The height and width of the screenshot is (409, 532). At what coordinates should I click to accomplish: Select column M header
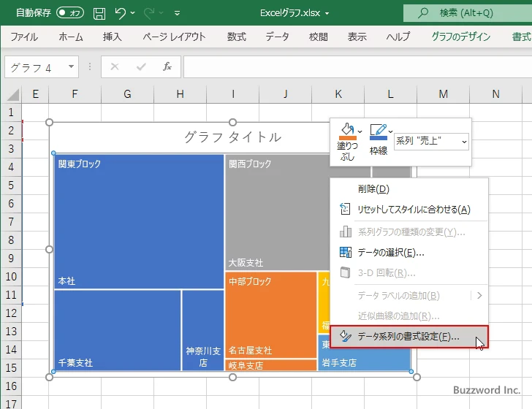(x=443, y=94)
